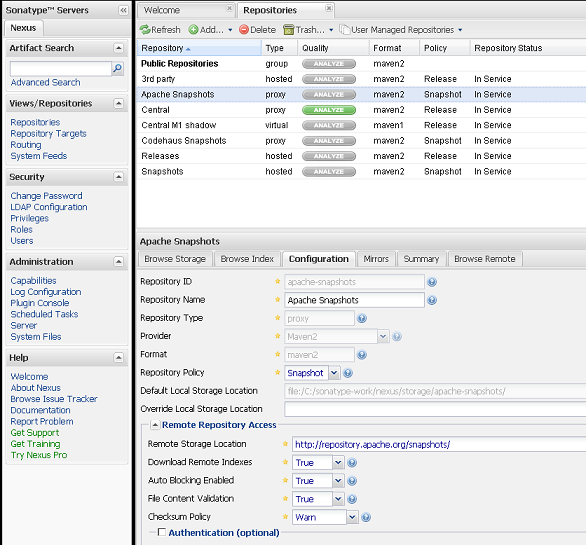Click ANALYZE button for 3rd party

[329, 79]
